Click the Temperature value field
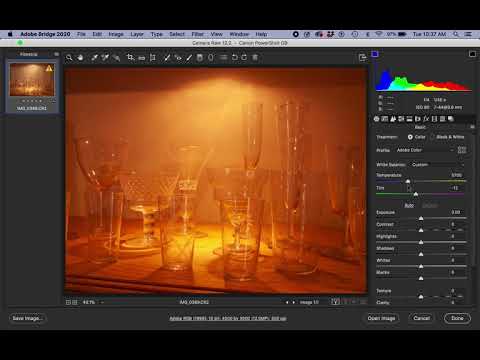Viewport: 480px width, 360px height. click(x=456, y=175)
